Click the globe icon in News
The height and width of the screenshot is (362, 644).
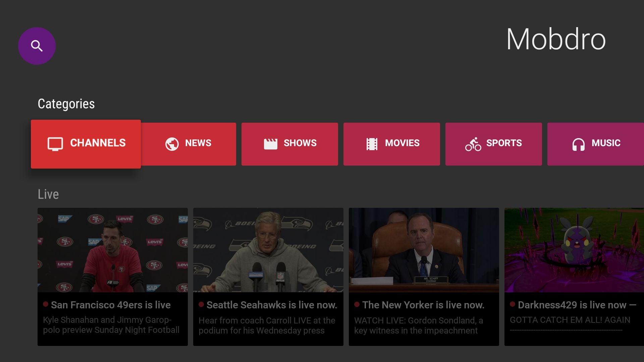(172, 144)
